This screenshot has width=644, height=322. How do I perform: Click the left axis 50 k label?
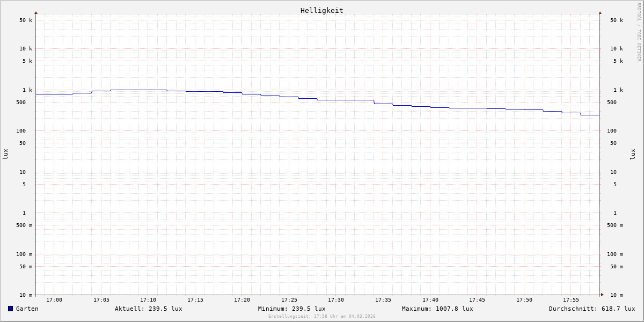pos(26,20)
